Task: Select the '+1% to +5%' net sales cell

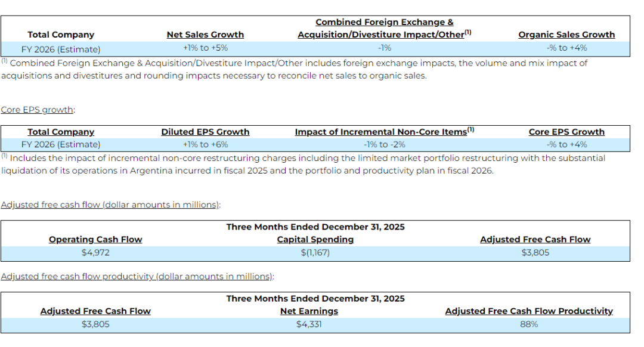Action: [x=205, y=48]
